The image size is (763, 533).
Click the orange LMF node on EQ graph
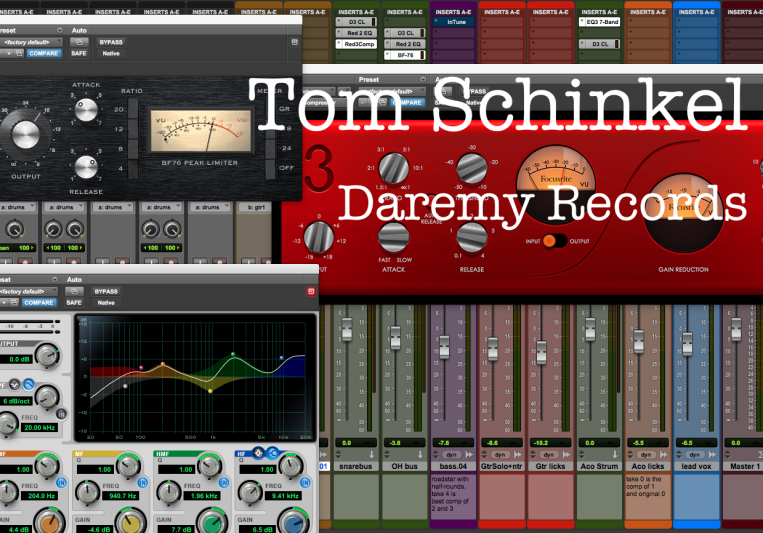(163, 364)
